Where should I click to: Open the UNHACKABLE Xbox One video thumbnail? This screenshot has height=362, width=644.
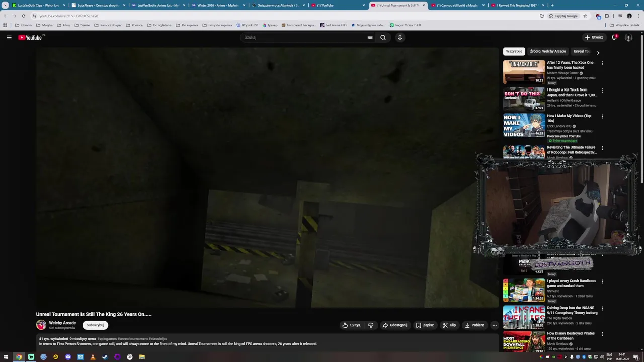pyautogui.click(x=524, y=72)
